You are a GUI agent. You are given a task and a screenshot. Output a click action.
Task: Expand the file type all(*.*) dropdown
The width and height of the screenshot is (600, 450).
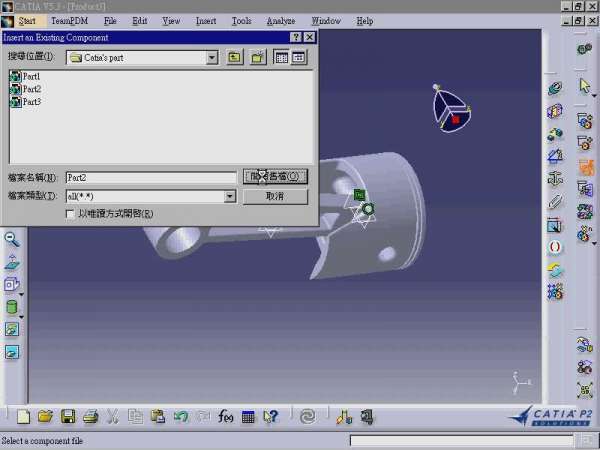(x=230, y=197)
